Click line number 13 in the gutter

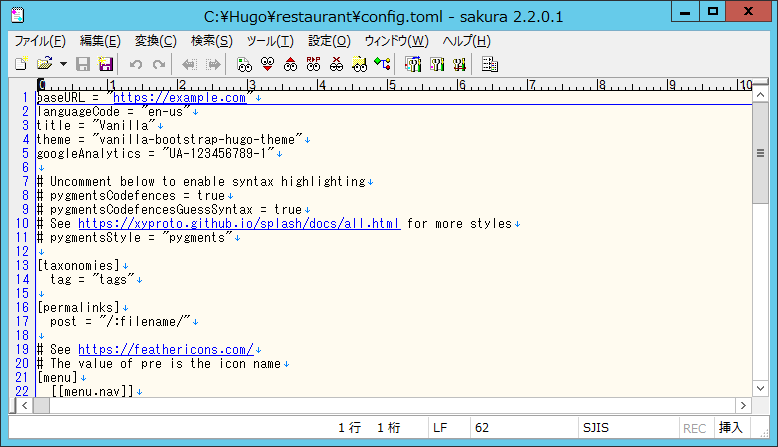tap(22, 265)
